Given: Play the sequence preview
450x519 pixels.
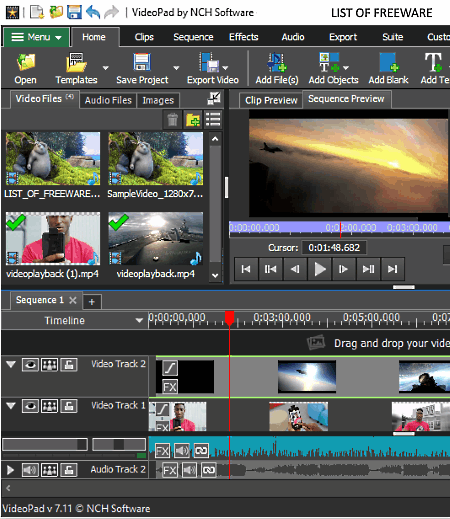Looking at the screenshot, I should pyautogui.click(x=319, y=269).
